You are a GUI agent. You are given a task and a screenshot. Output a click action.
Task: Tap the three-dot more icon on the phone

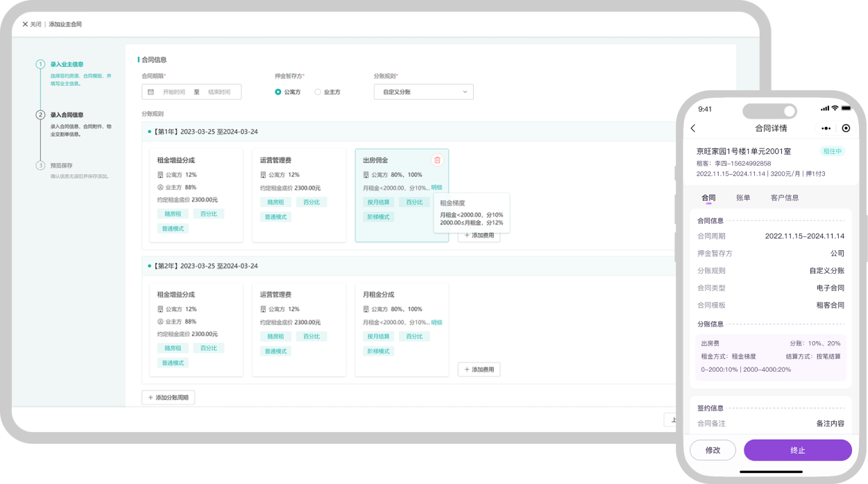point(826,128)
